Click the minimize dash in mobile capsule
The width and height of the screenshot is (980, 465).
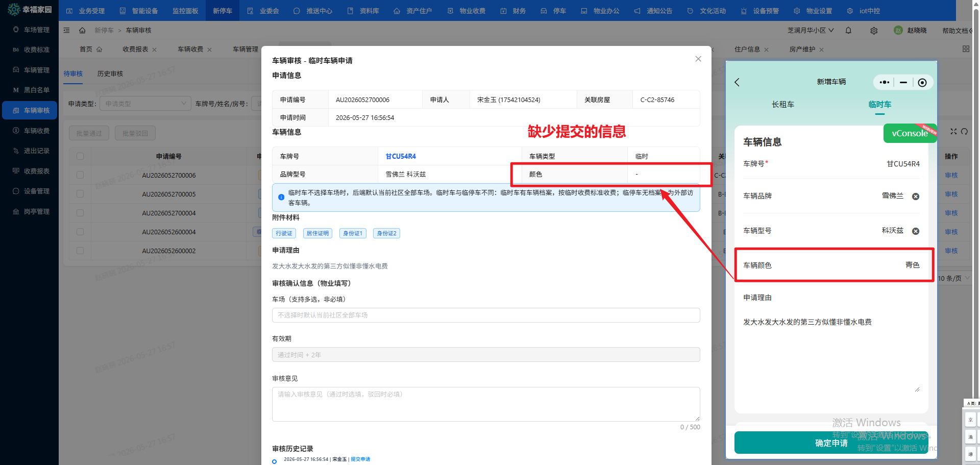point(903,82)
